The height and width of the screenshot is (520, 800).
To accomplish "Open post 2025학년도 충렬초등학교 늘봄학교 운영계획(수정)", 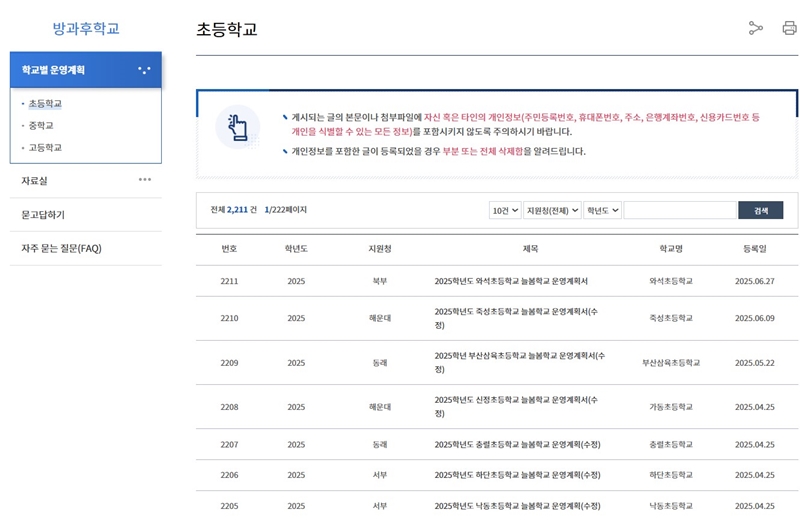I will coord(517,444).
